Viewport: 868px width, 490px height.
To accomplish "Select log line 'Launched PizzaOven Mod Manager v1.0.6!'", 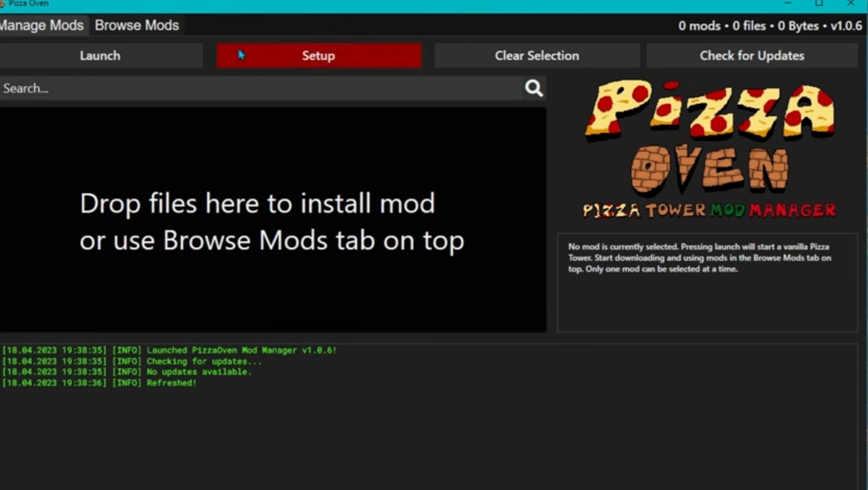I will coord(169,350).
